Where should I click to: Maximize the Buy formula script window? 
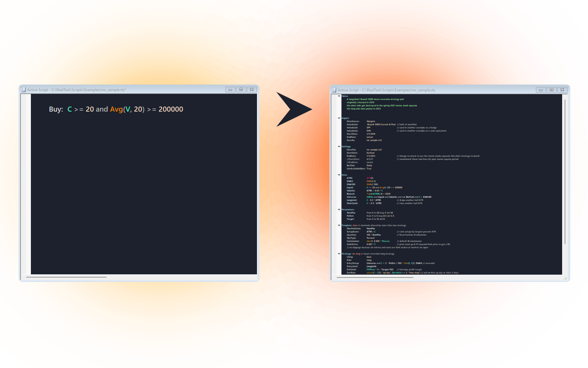pos(241,90)
